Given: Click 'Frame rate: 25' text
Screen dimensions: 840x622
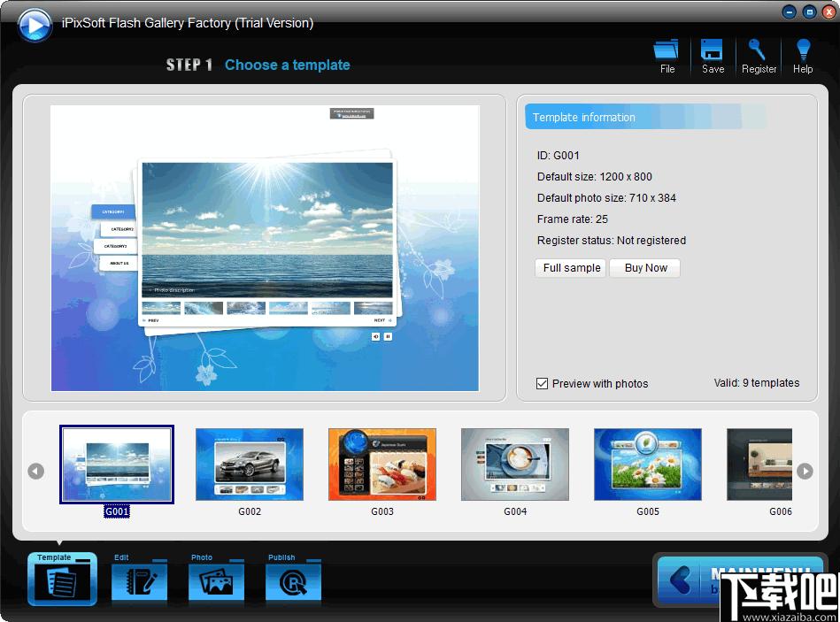Looking at the screenshot, I should 572,219.
